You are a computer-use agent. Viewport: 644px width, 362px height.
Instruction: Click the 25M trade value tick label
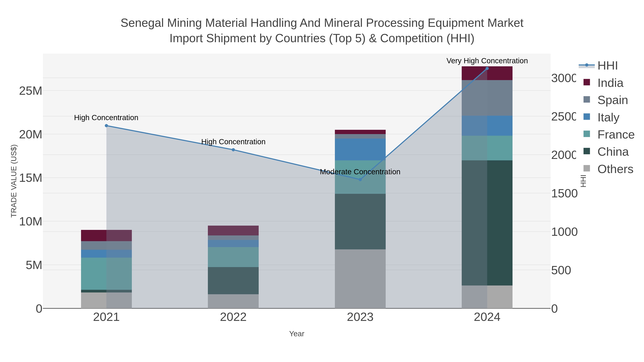click(30, 91)
